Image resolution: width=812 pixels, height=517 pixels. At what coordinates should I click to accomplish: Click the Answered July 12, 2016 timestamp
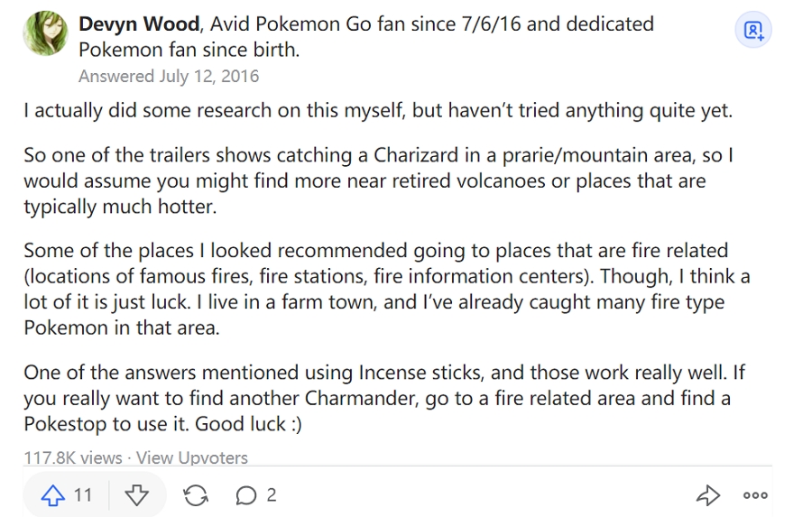[168, 77]
